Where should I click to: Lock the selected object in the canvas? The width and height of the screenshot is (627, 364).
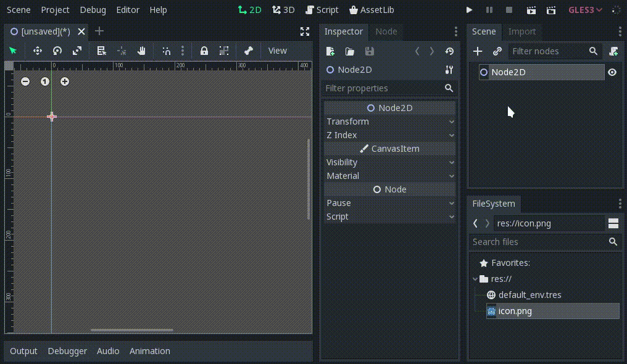[204, 51]
